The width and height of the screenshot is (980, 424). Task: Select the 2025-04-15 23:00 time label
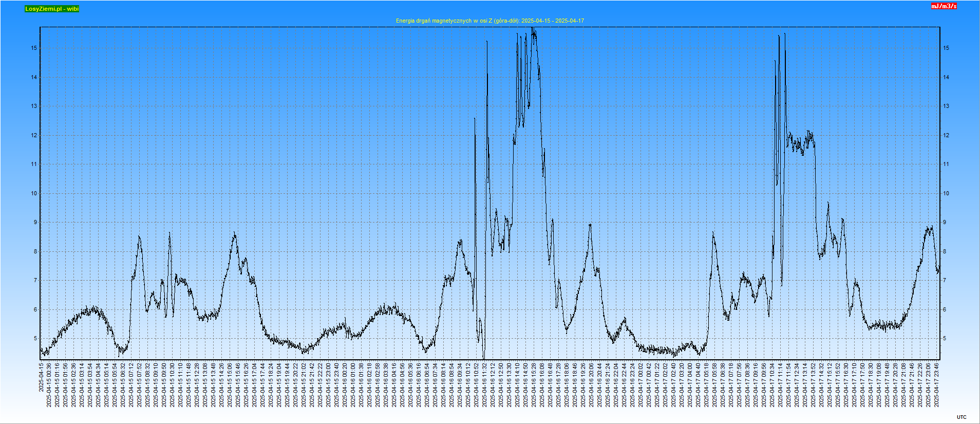pyautogui.click(x=329, y=385)
